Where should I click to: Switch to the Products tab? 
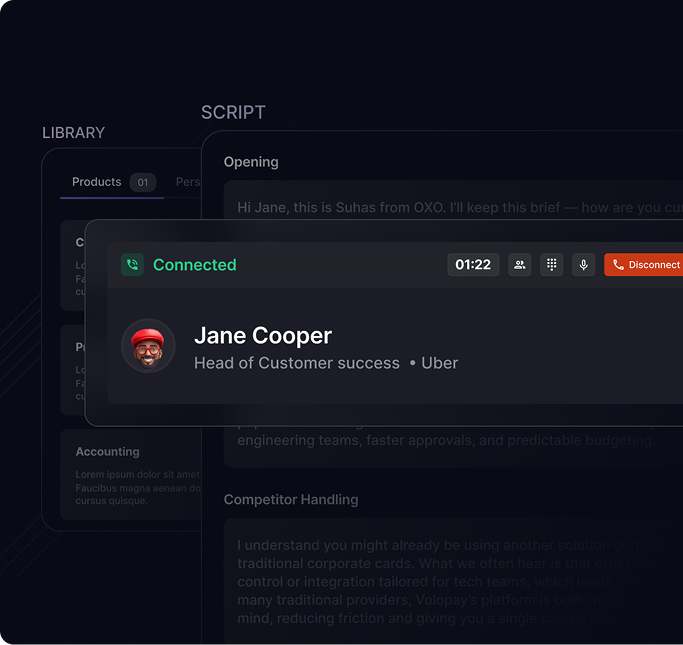pyautogui.click(x=96, y=182)
